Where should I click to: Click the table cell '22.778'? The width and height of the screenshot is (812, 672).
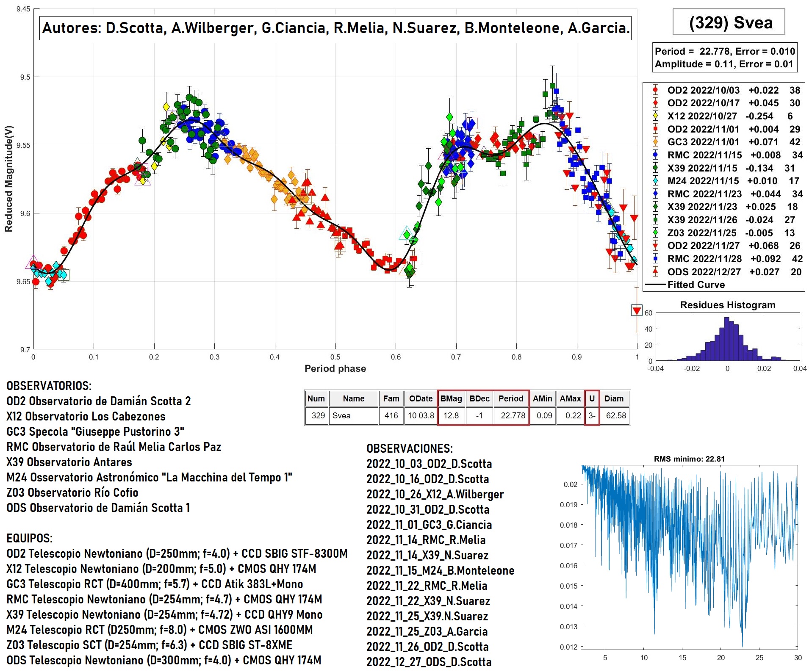[511, 415]
